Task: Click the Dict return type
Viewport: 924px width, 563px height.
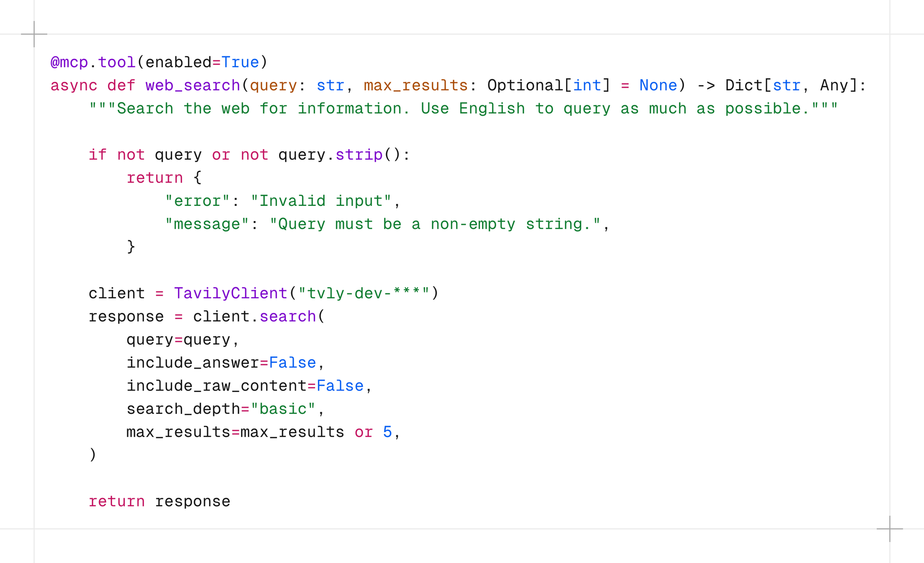Action: [743, 85]
